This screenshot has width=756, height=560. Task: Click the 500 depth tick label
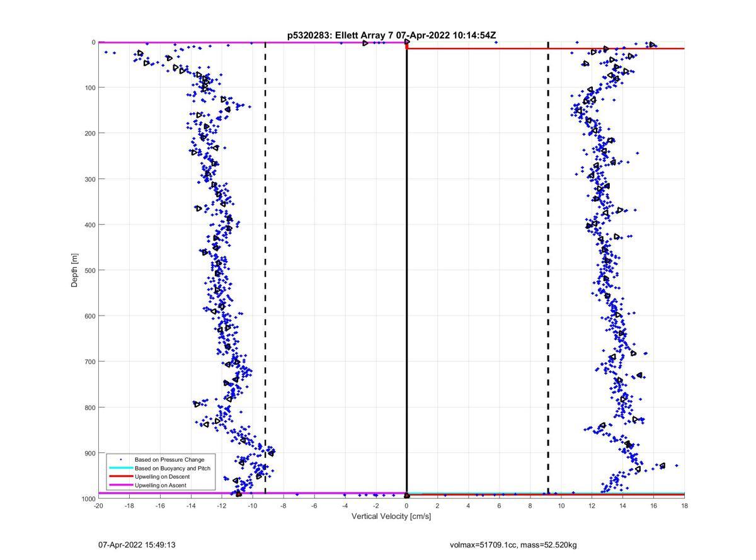[89, 270]
